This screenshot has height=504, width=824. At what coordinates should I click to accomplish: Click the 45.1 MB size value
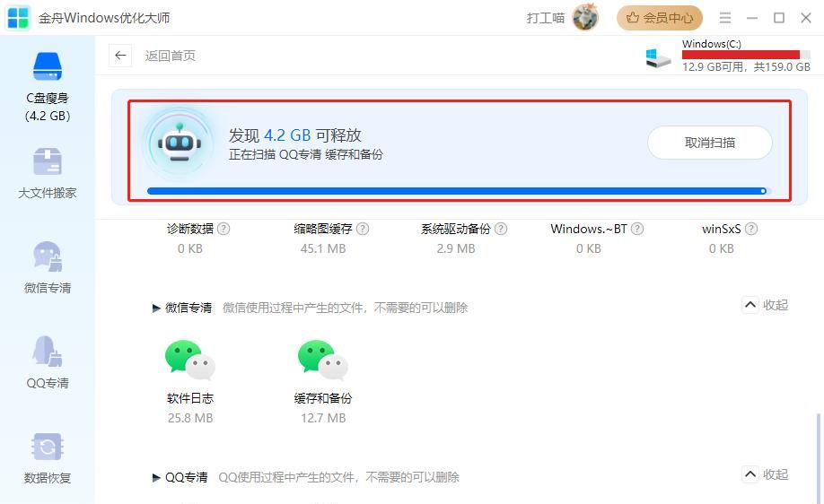coord(322,248)
